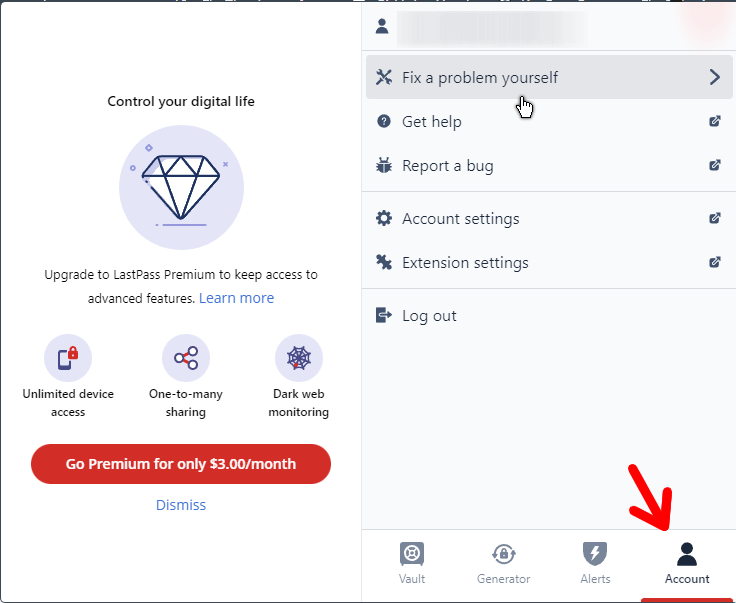Click the Log out door icon
This screenshot has width=736, height=603.
(x=383, y=315)
